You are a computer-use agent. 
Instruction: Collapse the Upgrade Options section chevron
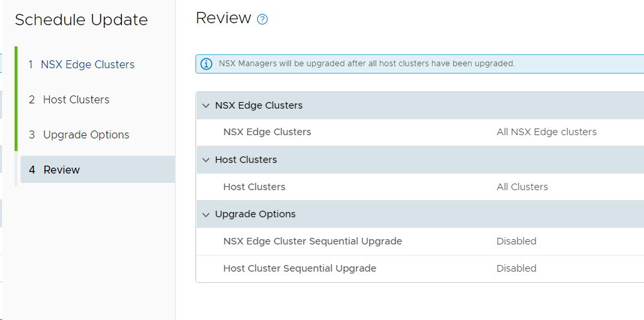click(206, 214)
